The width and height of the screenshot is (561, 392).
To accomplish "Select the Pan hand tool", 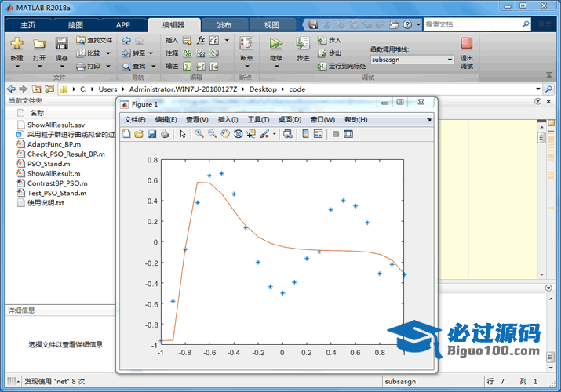I will [225, 134].
